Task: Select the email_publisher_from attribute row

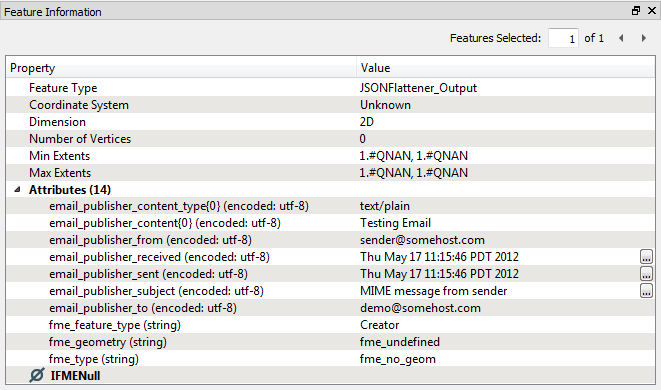Action: [x=330, y=240]
